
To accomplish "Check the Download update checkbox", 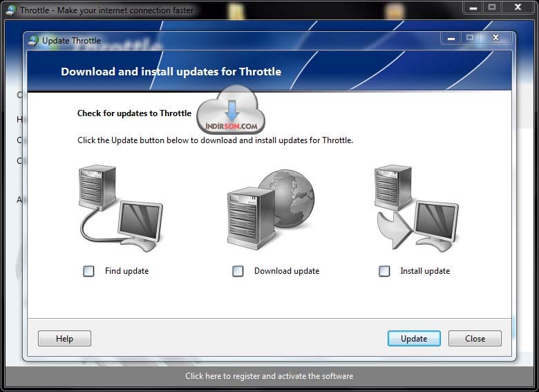I will pos(238,271).
